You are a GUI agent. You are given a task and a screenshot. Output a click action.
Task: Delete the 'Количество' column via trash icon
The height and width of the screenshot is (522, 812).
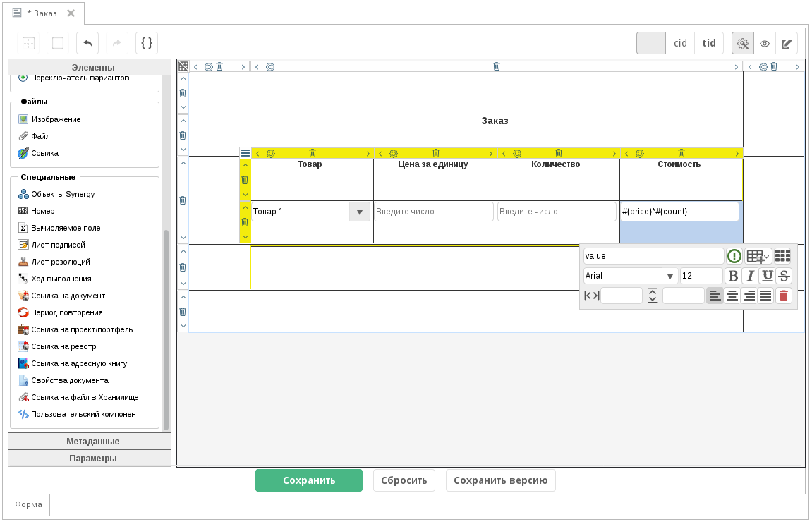tap(558, 153)
